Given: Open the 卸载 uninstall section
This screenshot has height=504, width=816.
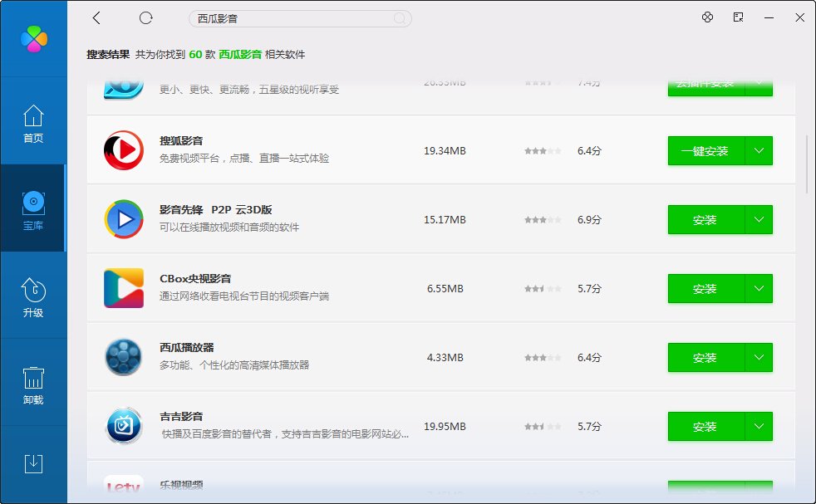Looking at the screenshot, I should (x=33, y=384).
